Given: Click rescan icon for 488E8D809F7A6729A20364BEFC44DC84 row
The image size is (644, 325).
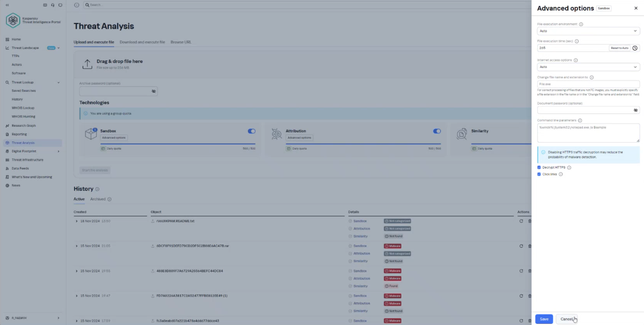Looking at the screenshot, I should (x=521, y=271).
